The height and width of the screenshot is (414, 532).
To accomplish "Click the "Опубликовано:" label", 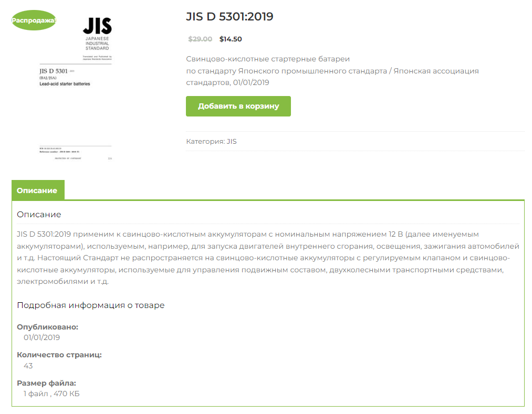I will tap(47, 327).
